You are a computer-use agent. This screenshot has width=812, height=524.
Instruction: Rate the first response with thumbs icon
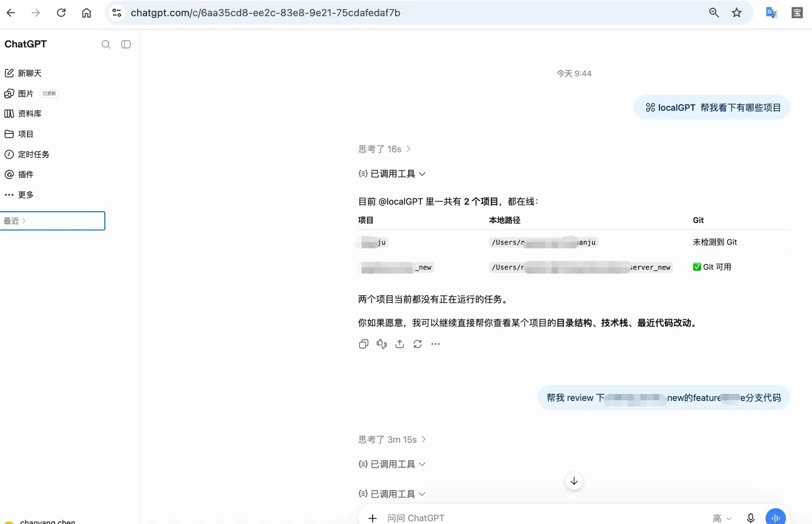pyautogui.click(x=381, y=344)
